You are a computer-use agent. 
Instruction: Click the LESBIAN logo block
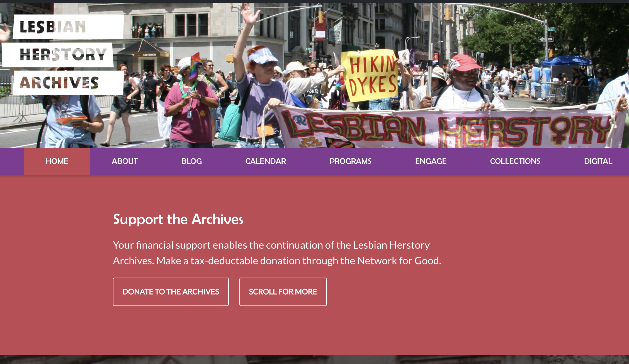click(x=68, y=27)
